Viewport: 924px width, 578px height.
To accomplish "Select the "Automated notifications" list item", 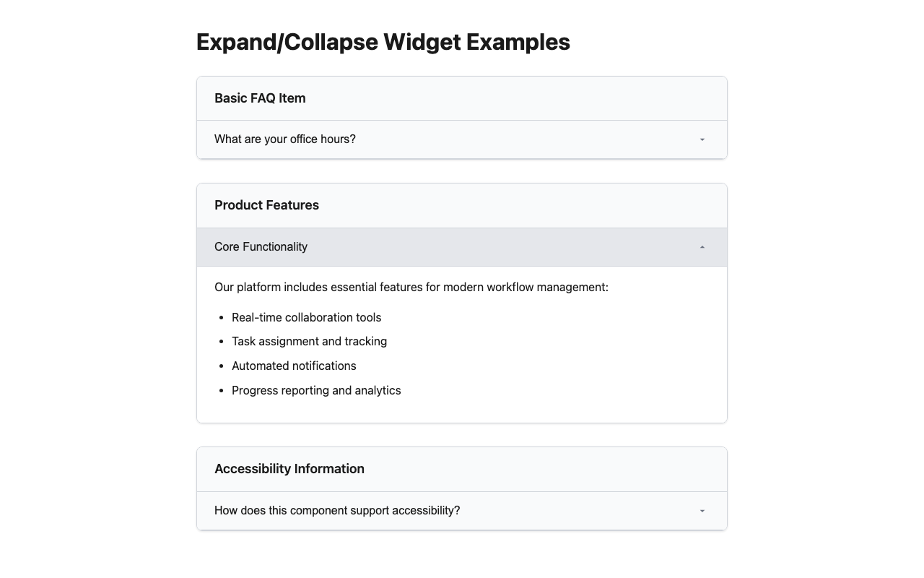I will click(294, 366).
